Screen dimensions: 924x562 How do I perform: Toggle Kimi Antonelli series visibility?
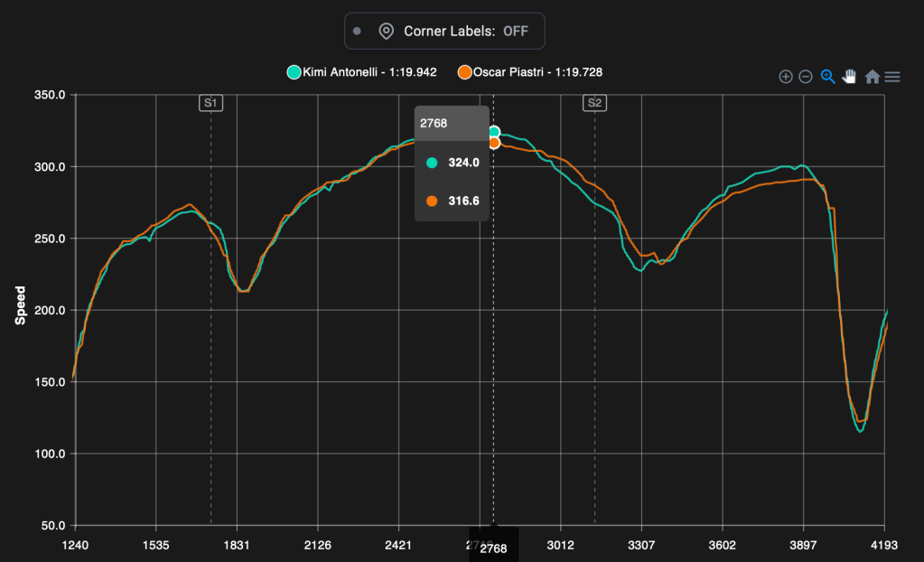[362, 72]
